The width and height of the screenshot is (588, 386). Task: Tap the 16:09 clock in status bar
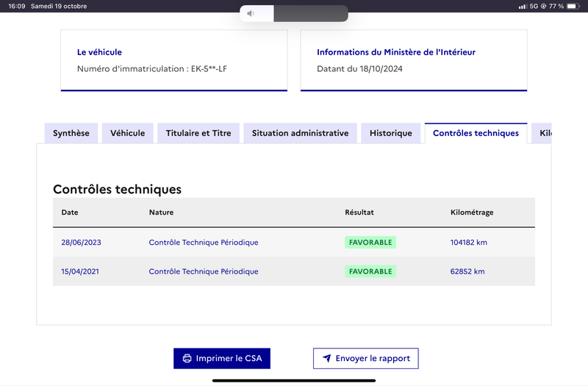(16, 6)
